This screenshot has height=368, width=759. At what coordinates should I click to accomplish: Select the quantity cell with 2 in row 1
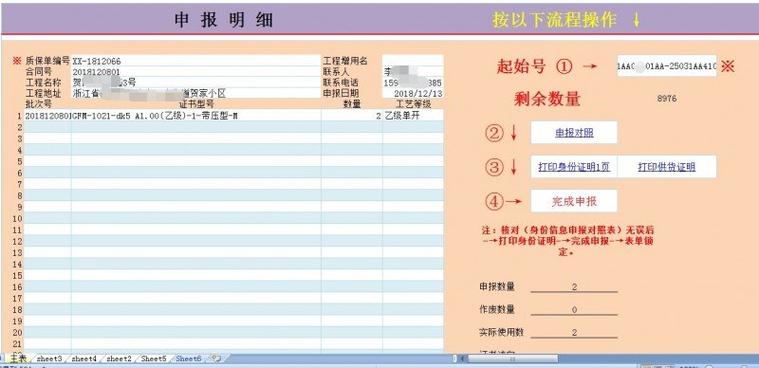pos(351,116)
